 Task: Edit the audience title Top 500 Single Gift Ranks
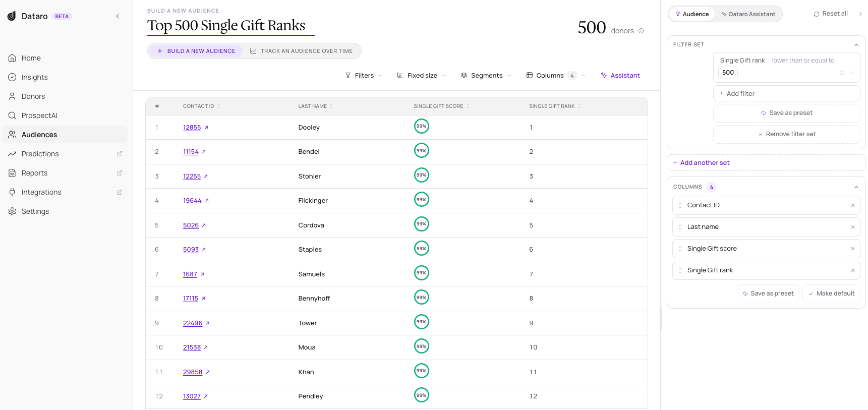pos(231,26)
